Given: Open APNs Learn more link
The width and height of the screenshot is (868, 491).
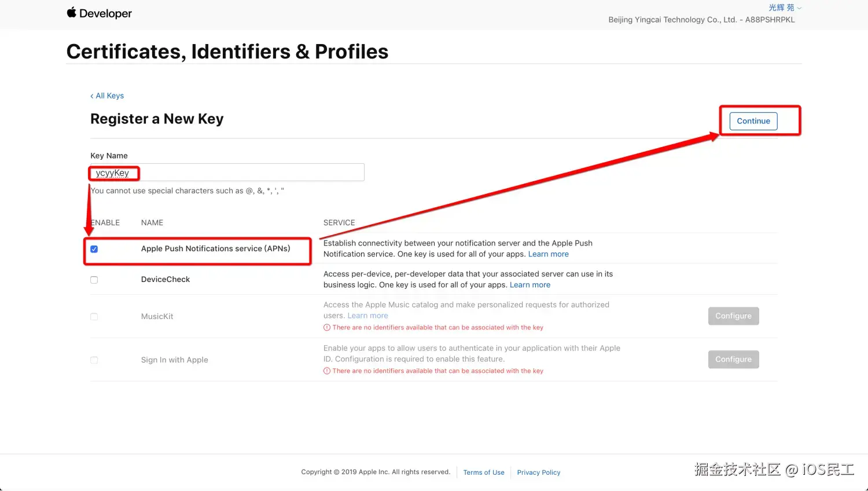Looking at the screenshot, I should pos(548,254).
